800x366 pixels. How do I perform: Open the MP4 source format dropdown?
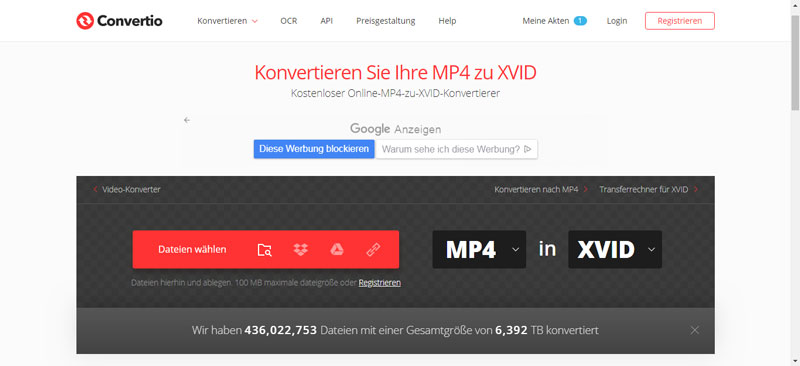tap(479, 250)
